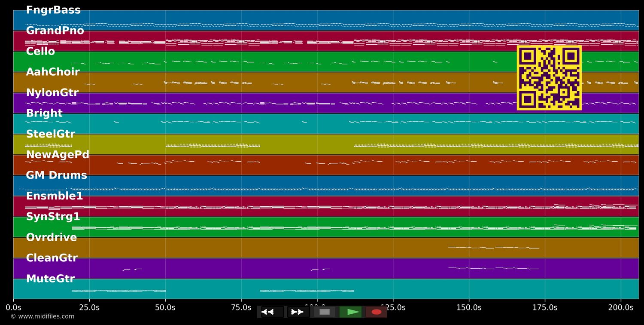
Task: Click the SynStrg1 track label
Action: click(53, 217)
